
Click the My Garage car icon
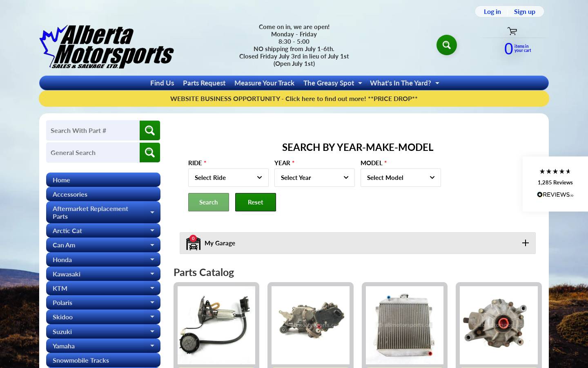tap(193, 243)
